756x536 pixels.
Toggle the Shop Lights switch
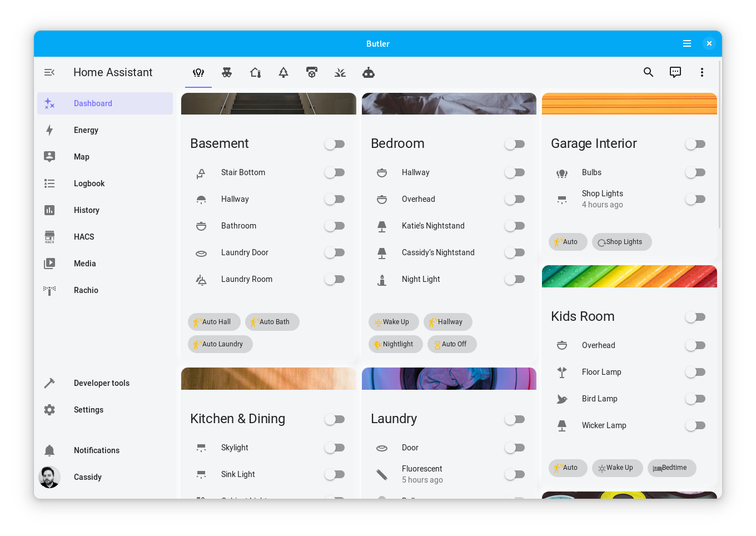[695, 199]
